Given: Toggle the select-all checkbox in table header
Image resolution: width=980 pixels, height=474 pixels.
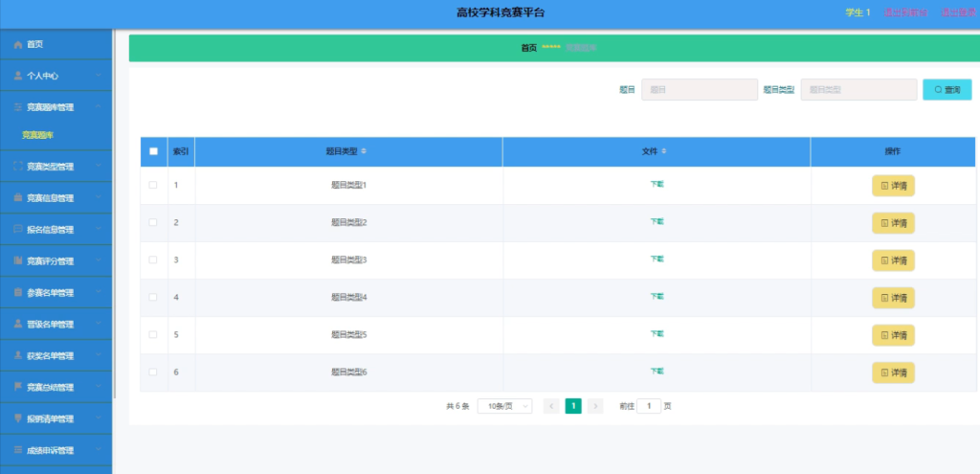Looking at the screenshot, I should [154, 151].
